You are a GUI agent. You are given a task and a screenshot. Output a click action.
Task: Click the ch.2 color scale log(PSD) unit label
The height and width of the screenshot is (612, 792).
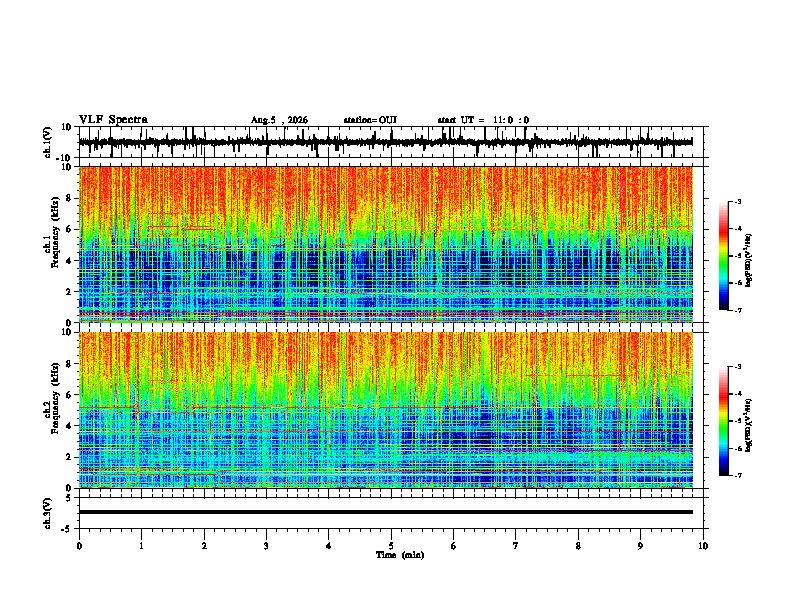pyautogui.click(x=748, y=425)
